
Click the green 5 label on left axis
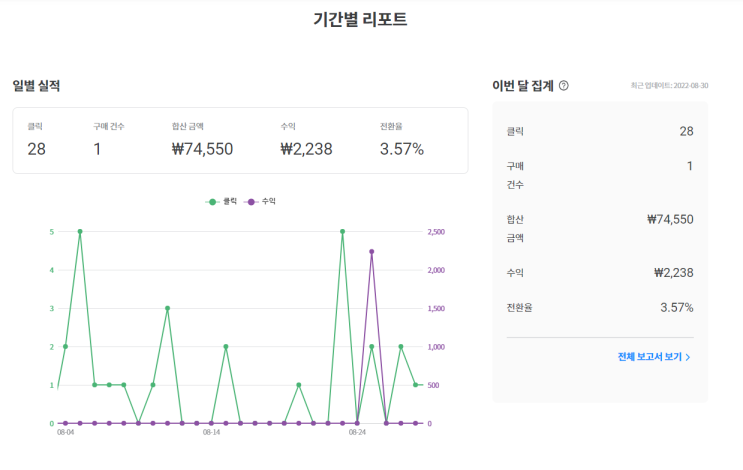52,232
